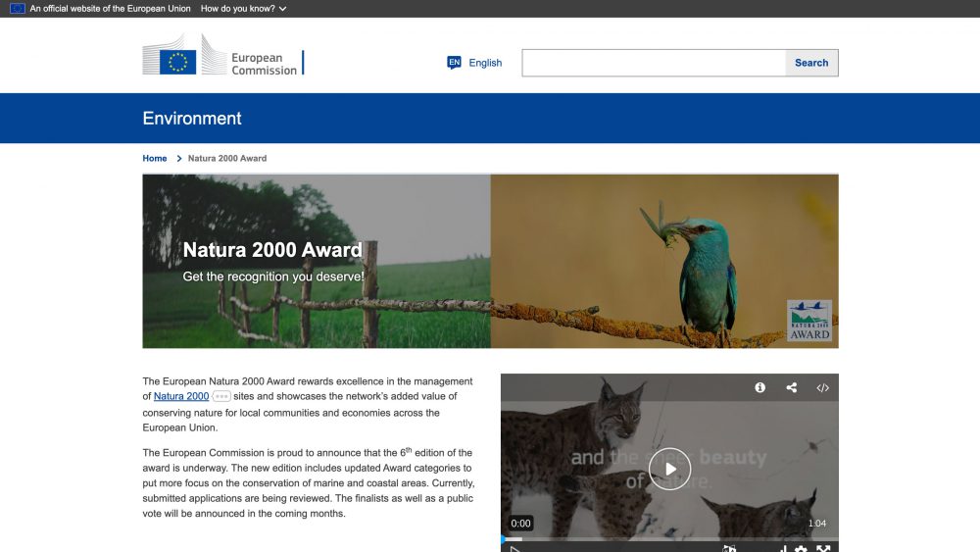Click the EU flag icon in top bar
This screenshot has width=980, height=552.
point(18,9)
